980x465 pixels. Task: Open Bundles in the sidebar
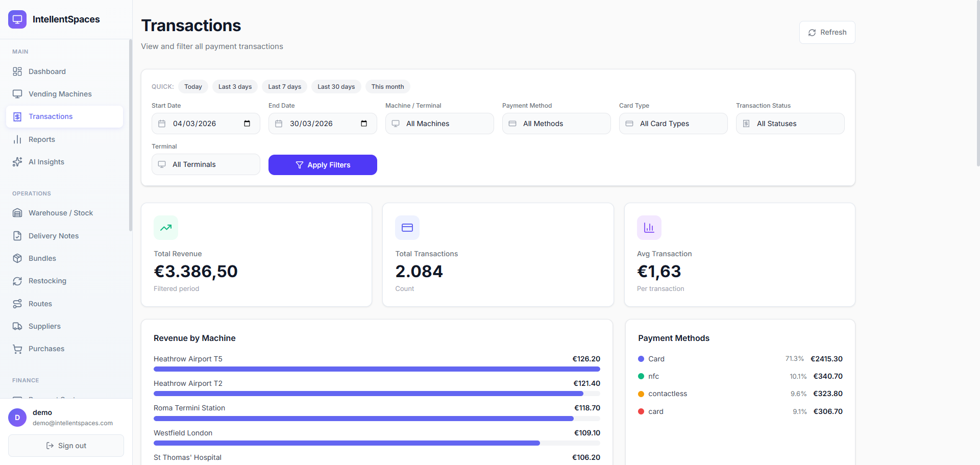pos(64,258)
